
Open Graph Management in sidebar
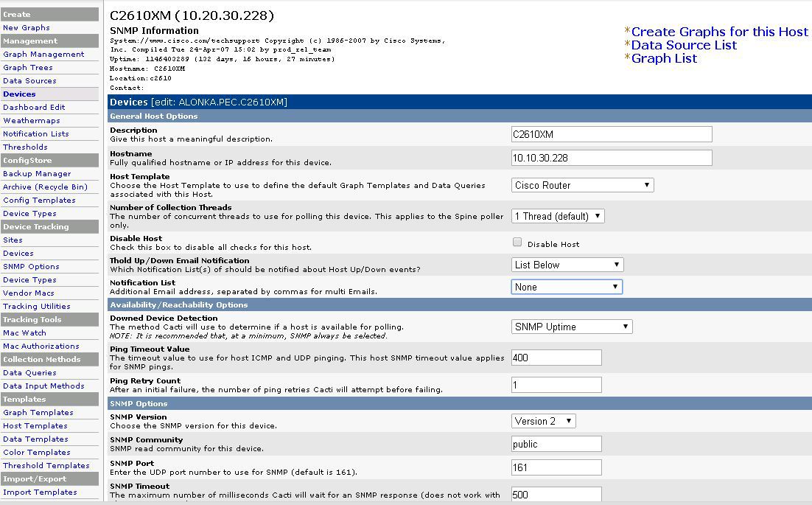(43, 55)
